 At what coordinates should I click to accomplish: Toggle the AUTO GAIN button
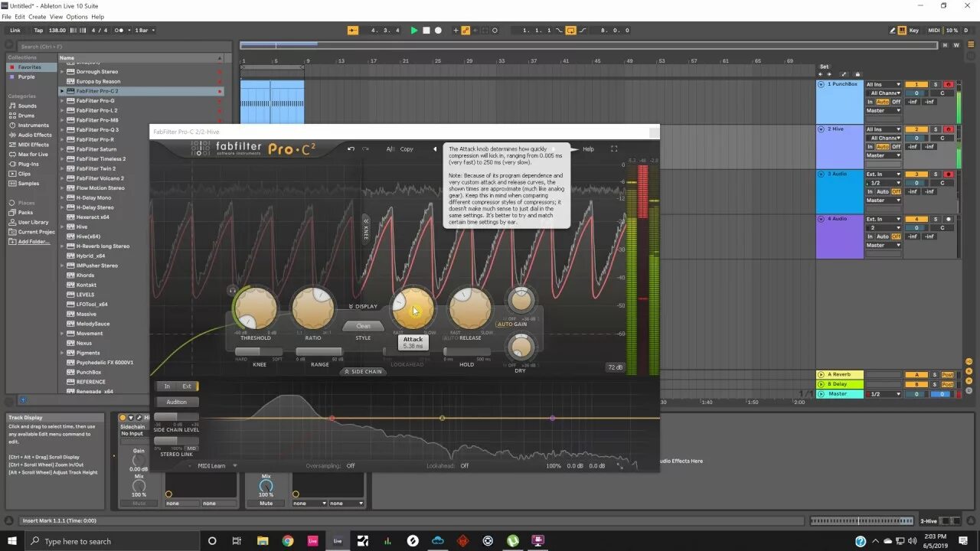click(512, 324)
